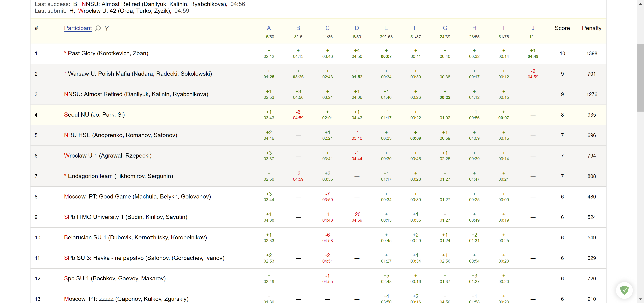Click the scrollbar down arrow
Image resolution: width=644 pixels, height=303 pixels.
pos(640,299)
